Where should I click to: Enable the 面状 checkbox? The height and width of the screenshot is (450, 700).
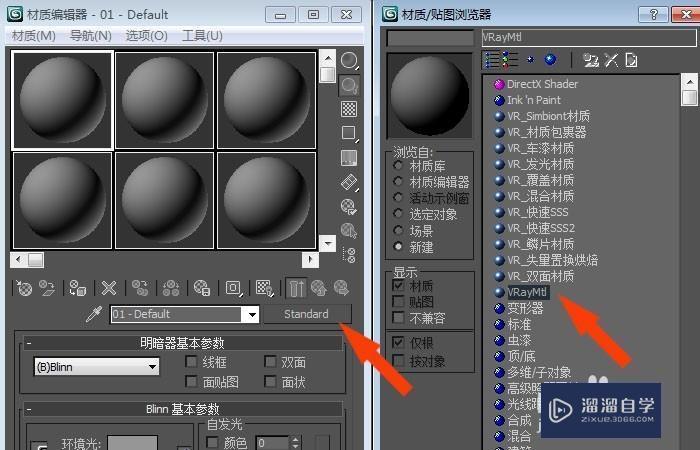point(270,381)
